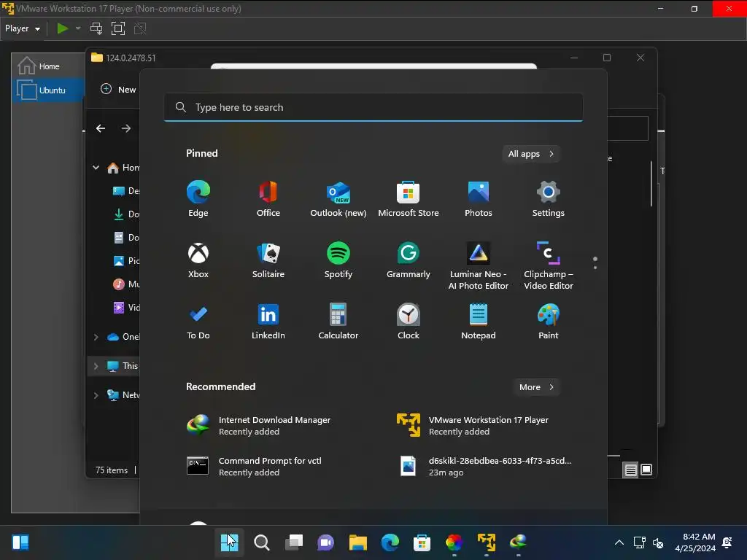
Task: Open taskbar Search
Action: [262, 542]
